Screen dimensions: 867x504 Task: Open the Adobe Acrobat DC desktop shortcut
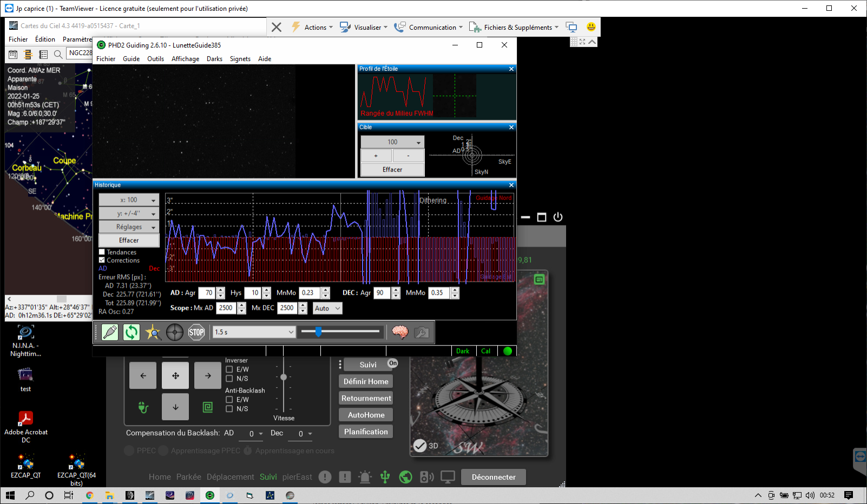25,427
